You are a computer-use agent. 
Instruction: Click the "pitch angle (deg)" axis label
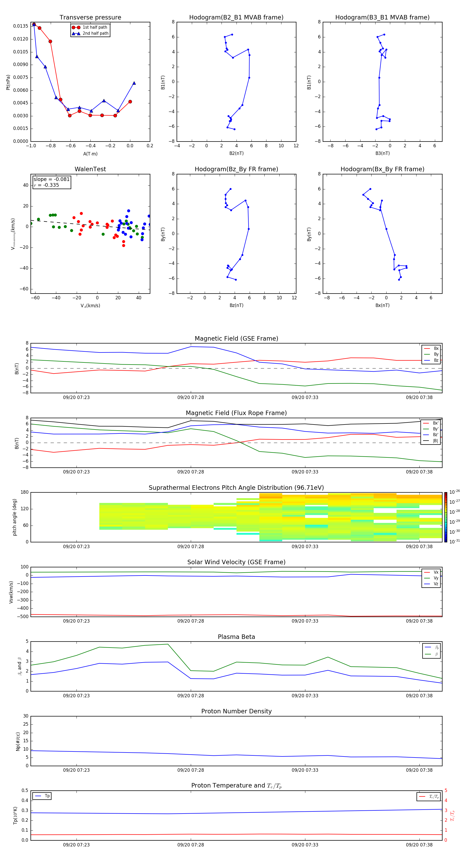[14, 517]
